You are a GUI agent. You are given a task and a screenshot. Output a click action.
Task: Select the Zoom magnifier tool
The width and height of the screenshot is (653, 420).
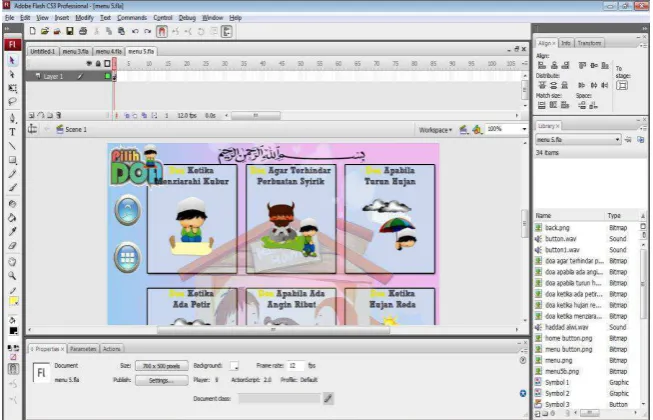(x=12, y=276)
